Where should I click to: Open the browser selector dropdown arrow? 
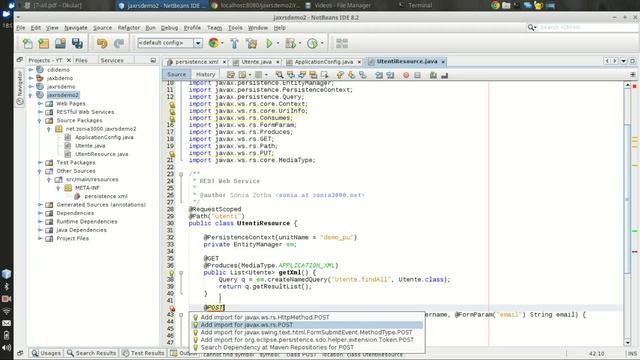tap(222, 43)
